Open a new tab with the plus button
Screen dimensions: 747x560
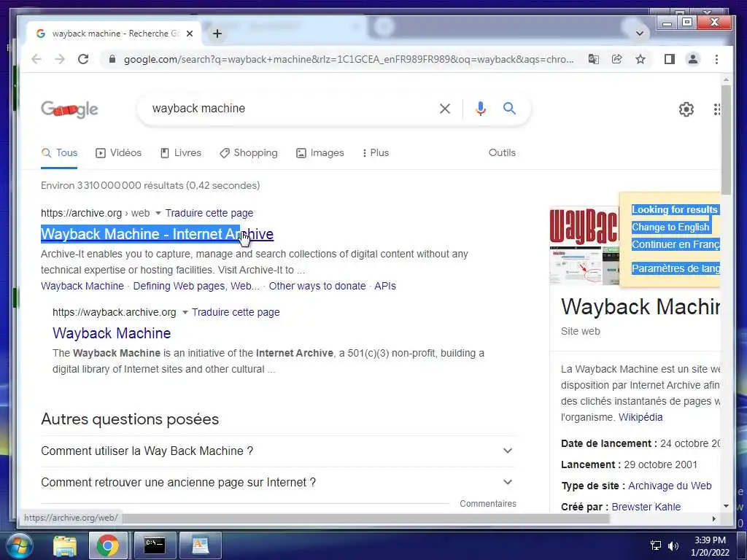[x=217, y=34]
